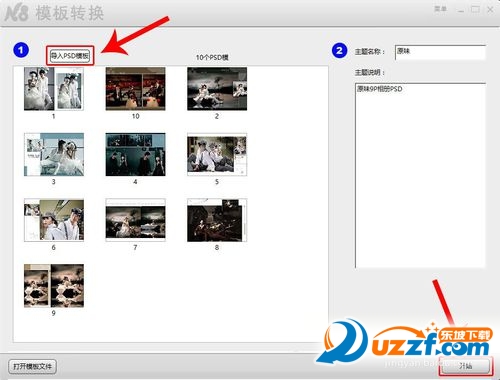
Task: Open the 打开模板文件 button
Action: [32, 366]
